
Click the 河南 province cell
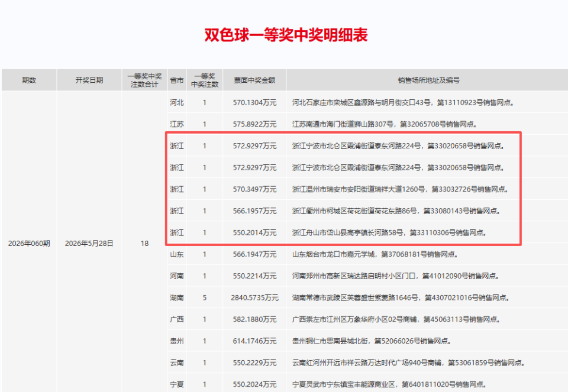click(x=177, y=276)
